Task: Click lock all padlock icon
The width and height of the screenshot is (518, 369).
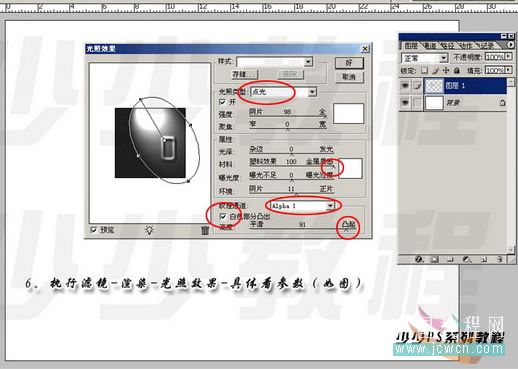Action: click(457, 70)
